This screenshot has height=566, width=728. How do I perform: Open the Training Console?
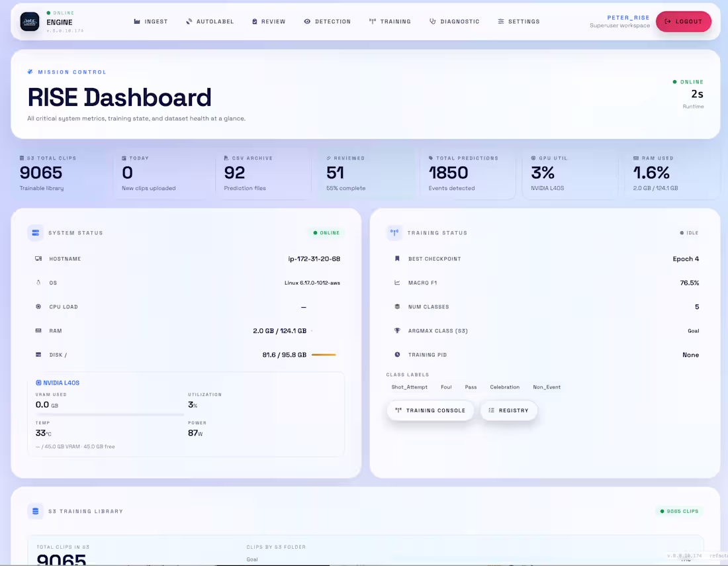[x=430, y=410]
